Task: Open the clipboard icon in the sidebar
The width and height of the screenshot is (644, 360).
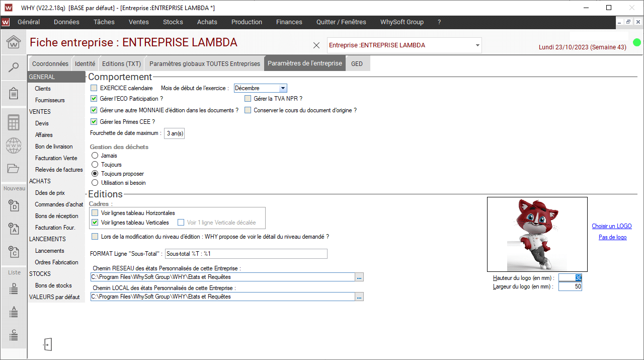Action: pos(13,93)
